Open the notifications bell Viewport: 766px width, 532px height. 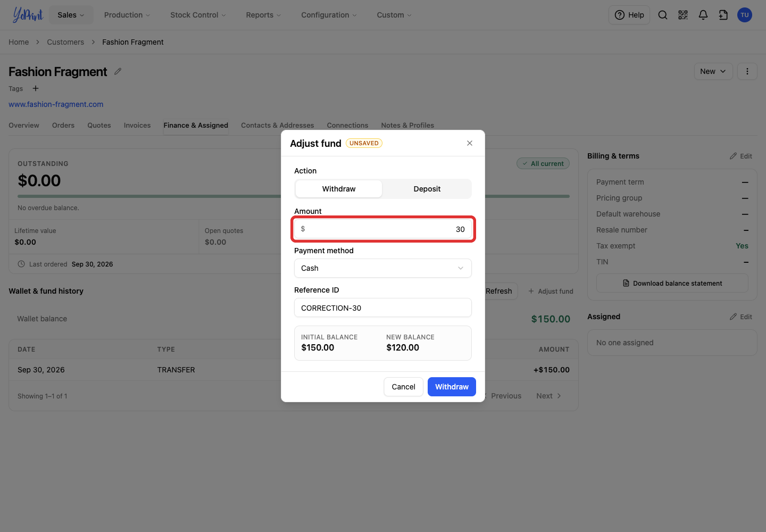[703, 15]
